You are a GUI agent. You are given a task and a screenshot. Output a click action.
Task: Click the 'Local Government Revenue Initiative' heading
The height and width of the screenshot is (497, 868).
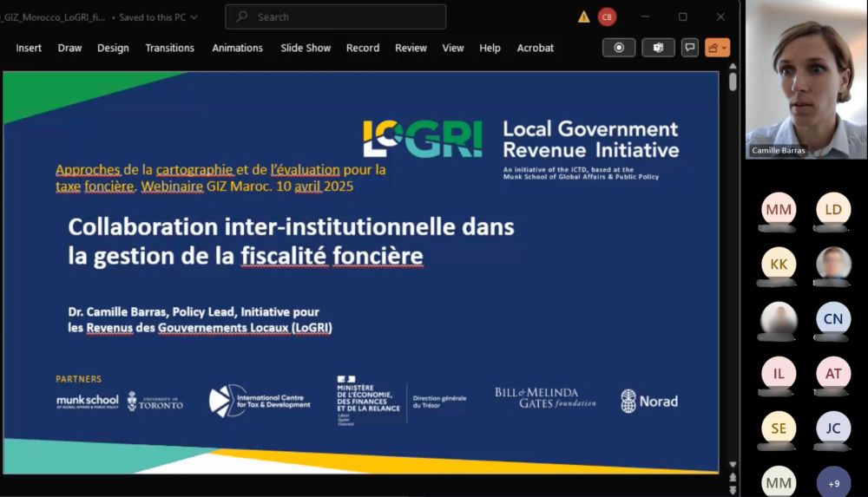[590, 140]
